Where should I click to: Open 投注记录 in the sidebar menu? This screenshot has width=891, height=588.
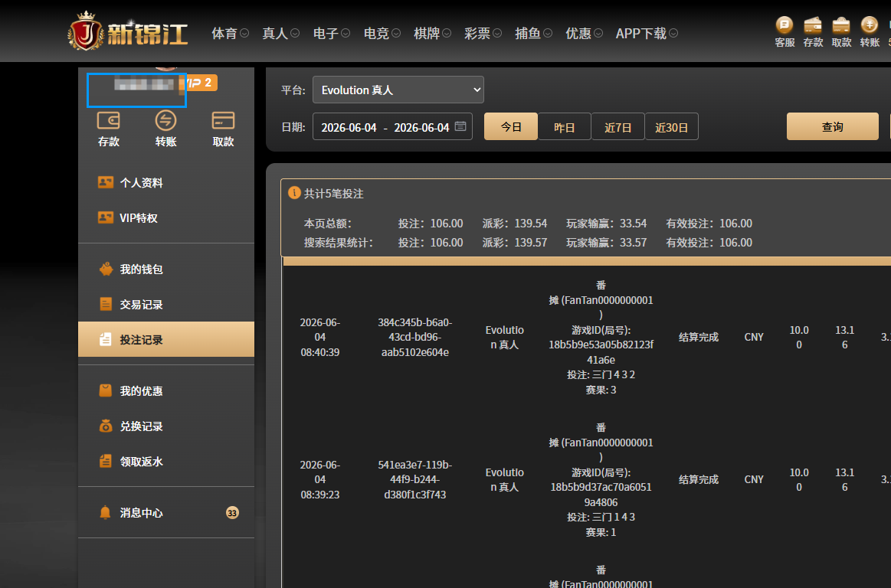click(x=166, y=339)
